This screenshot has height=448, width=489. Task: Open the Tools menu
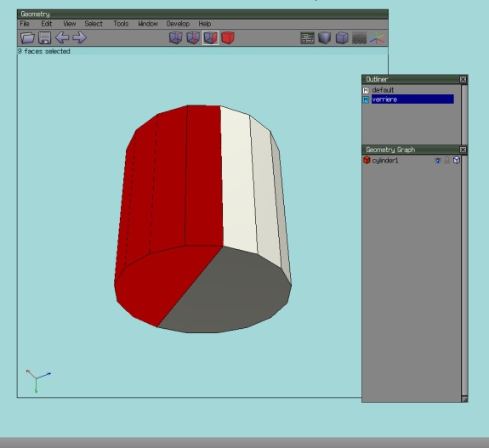coord(121,24)
